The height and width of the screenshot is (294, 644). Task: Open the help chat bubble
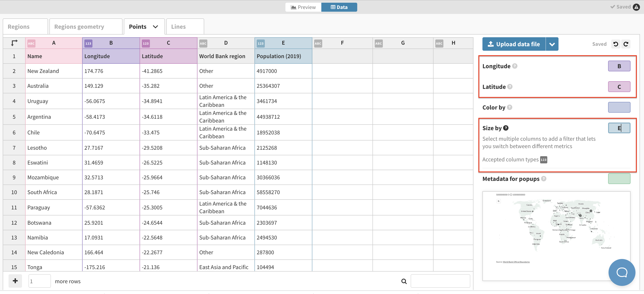tap(622, 272)
